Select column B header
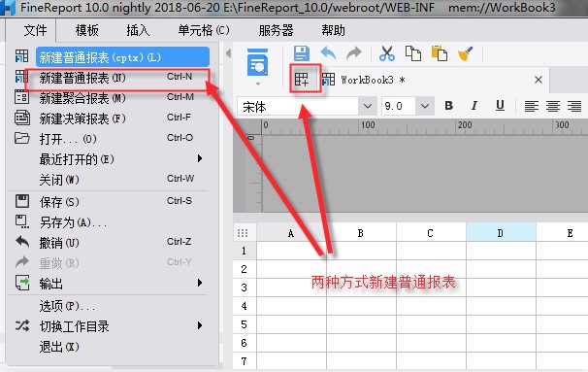Screen dimensions: 588x372 click(x=361, y=233)
